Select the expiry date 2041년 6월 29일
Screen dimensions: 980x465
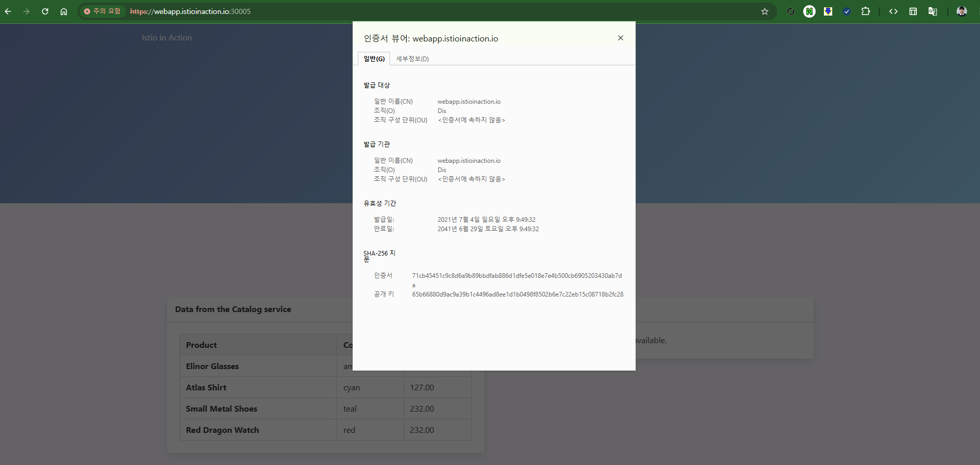pyautogui.click(x=488, y=229)
